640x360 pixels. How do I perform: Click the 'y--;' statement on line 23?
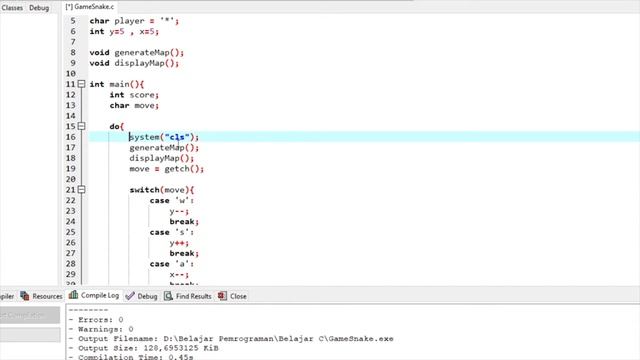point(179,211)
